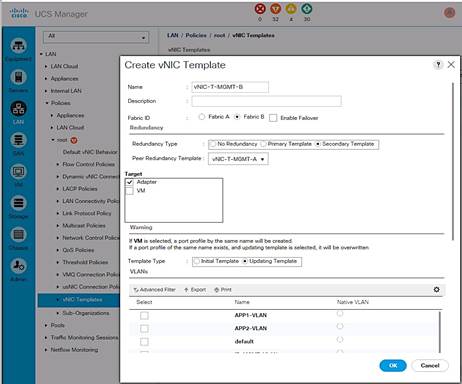Select vNIC Templates in tree
Image resolution: width=462 pixels, height=384 pixels.
[82, 299]
